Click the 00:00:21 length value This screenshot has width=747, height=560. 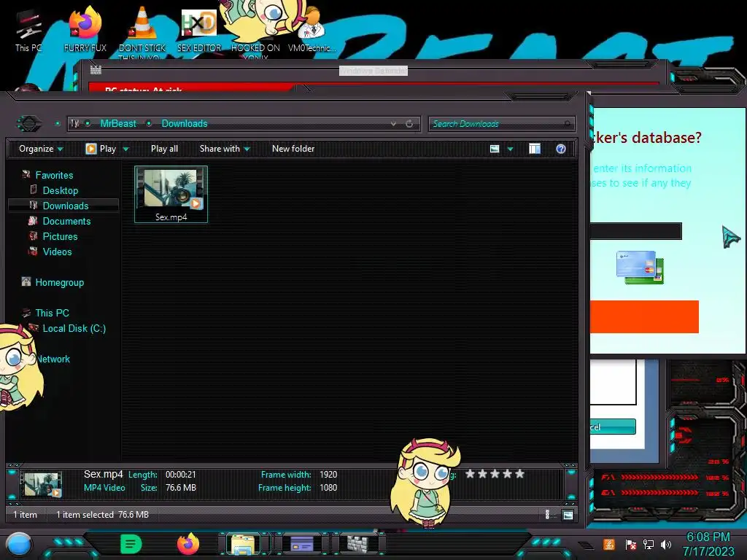click(x=181, y=474)
